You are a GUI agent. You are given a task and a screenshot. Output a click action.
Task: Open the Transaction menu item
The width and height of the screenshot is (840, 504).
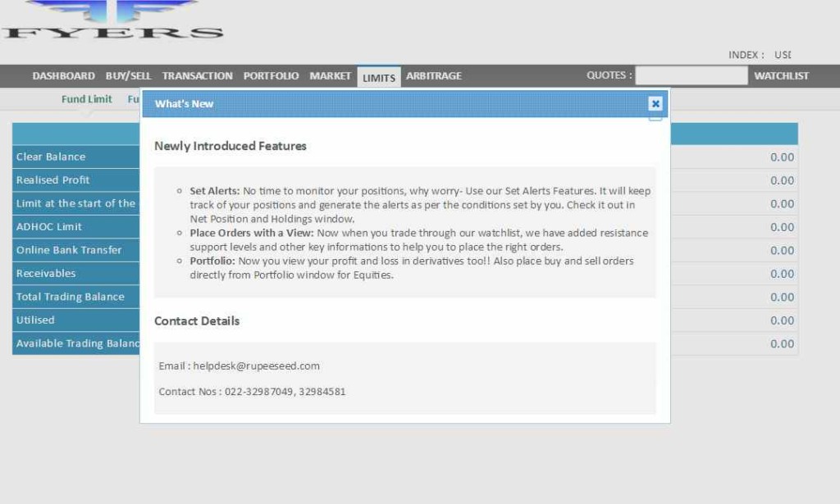click(x=197, y=76)
